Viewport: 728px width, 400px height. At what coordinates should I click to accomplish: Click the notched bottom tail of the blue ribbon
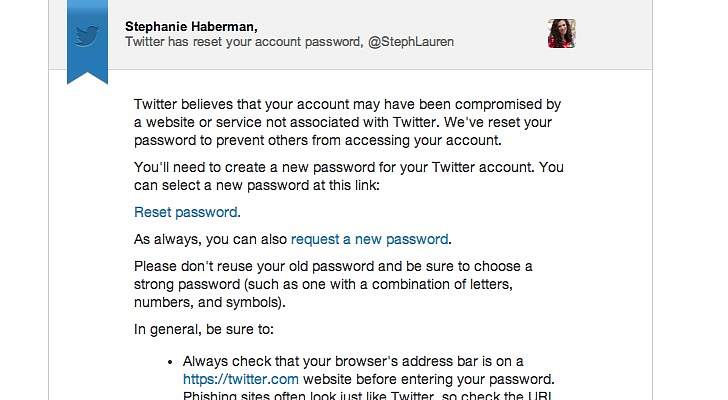tap(87, 76)
